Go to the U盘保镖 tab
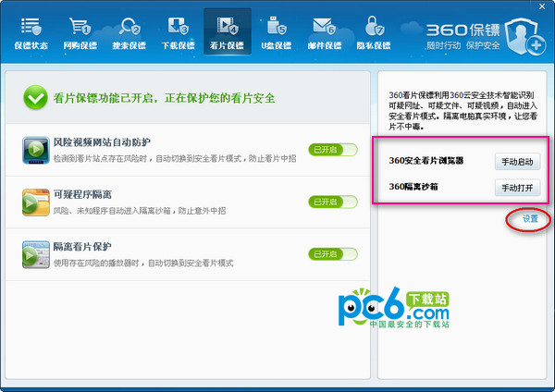Image resolution: width=555 pixels, height=392 pixels. coord(276,32)
